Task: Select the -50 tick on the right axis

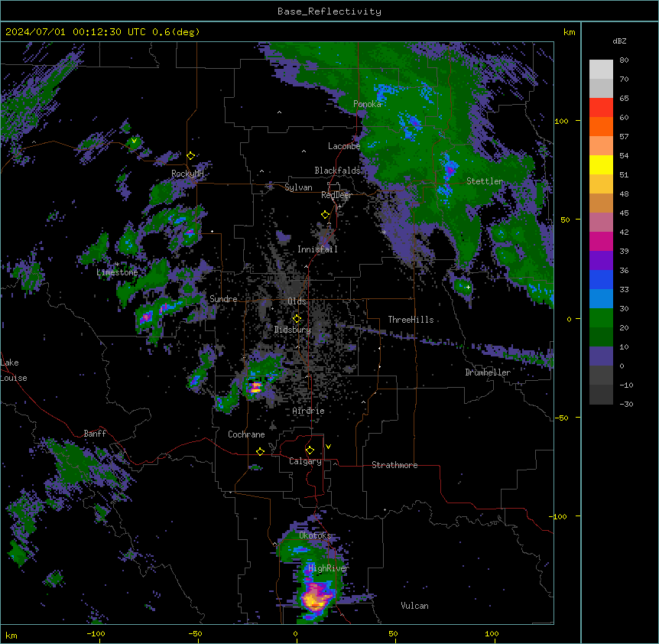Action: click(561, 418)
